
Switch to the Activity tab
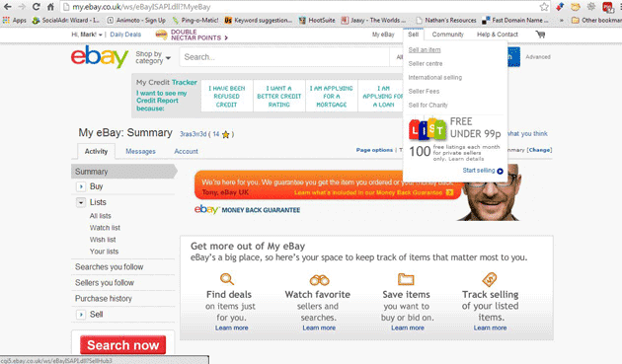(96, 152)
